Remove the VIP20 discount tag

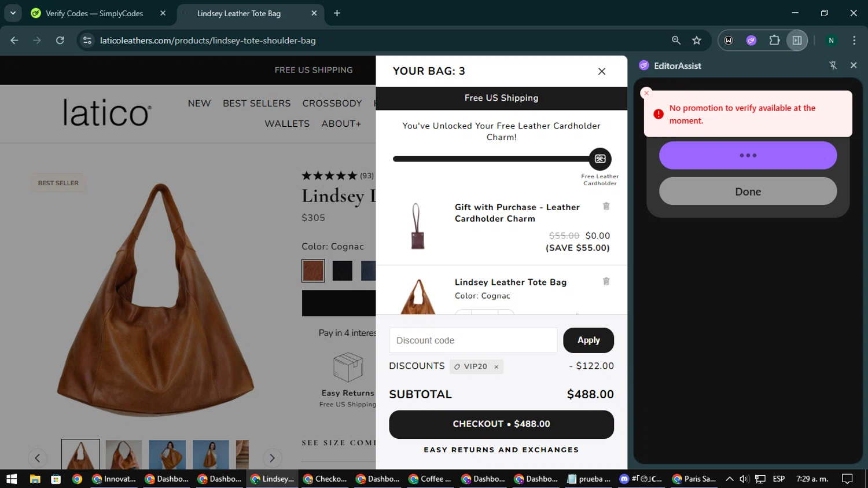tap(496, 366)
